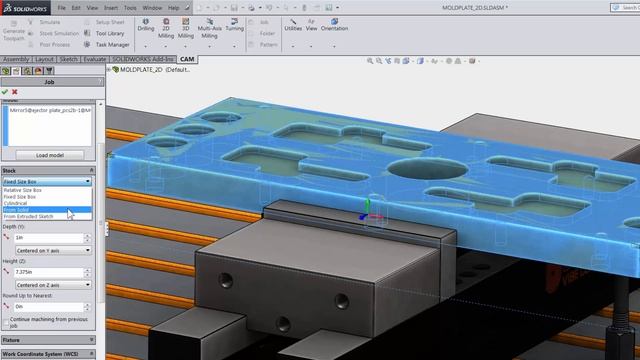Expand the Fixture section

[x=91, y=340]
